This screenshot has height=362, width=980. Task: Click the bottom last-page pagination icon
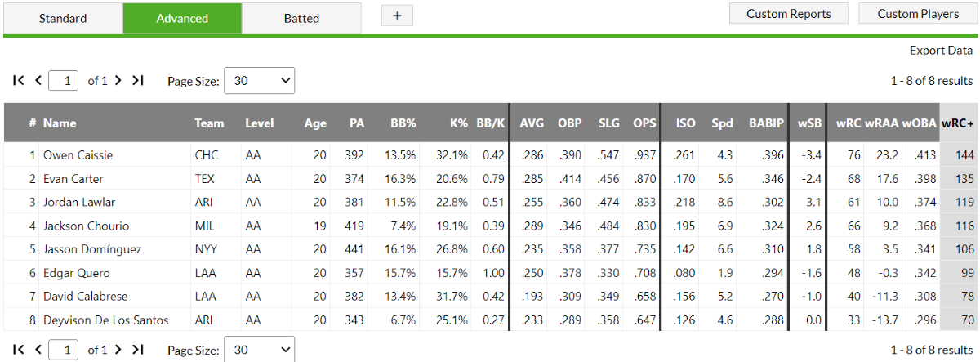137,350
